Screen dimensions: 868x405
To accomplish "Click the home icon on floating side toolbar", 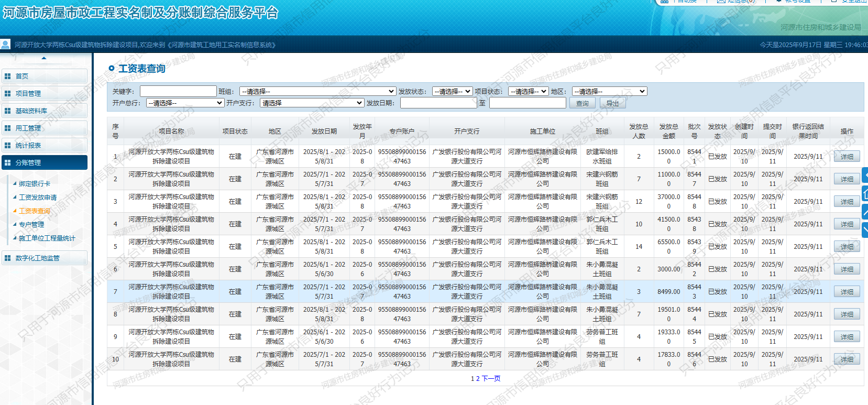I will click(865, 194).
